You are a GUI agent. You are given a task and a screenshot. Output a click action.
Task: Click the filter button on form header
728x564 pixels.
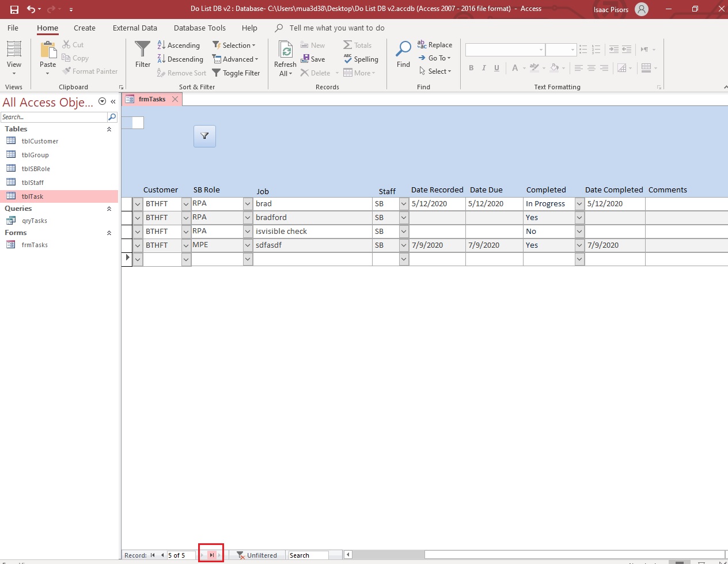204,136
